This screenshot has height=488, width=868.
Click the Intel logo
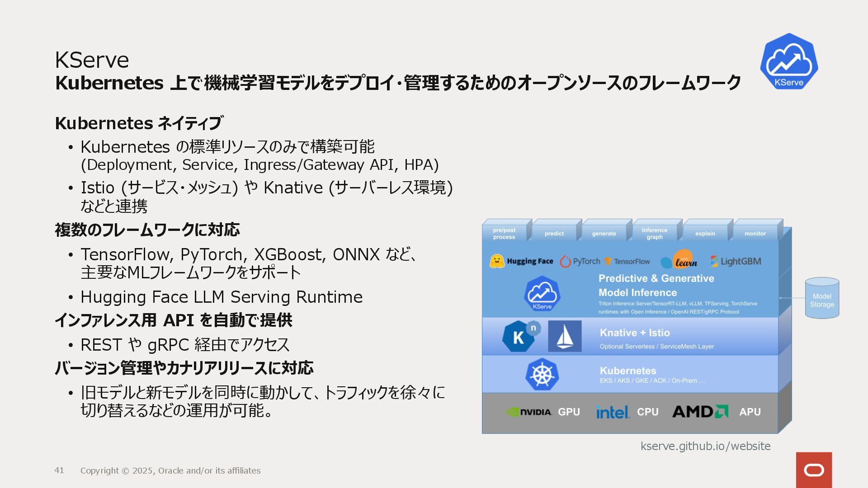[x=612, y=412]
